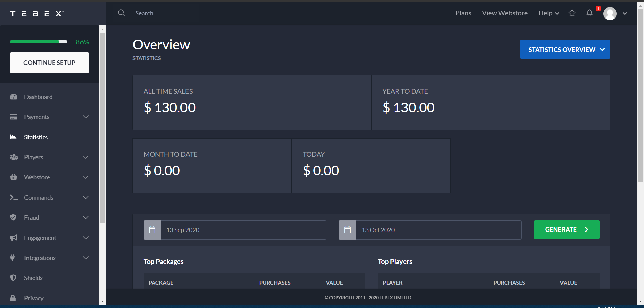Click the Statistics chart icon

13,137
